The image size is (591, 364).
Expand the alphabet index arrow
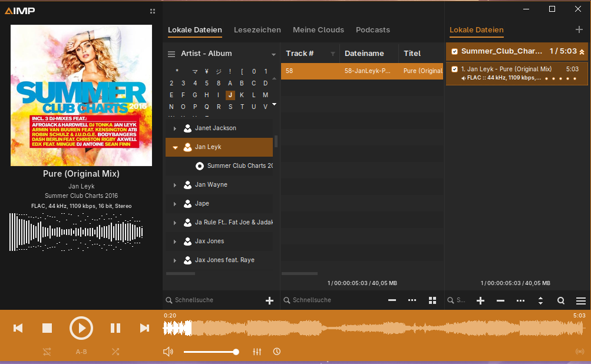[x=275, y=104]
